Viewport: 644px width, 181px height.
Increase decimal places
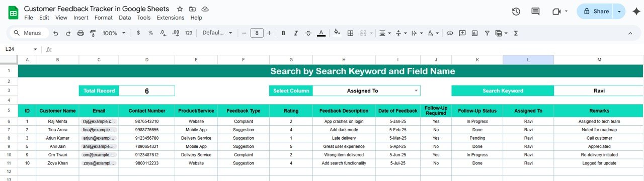pos(176,33)
